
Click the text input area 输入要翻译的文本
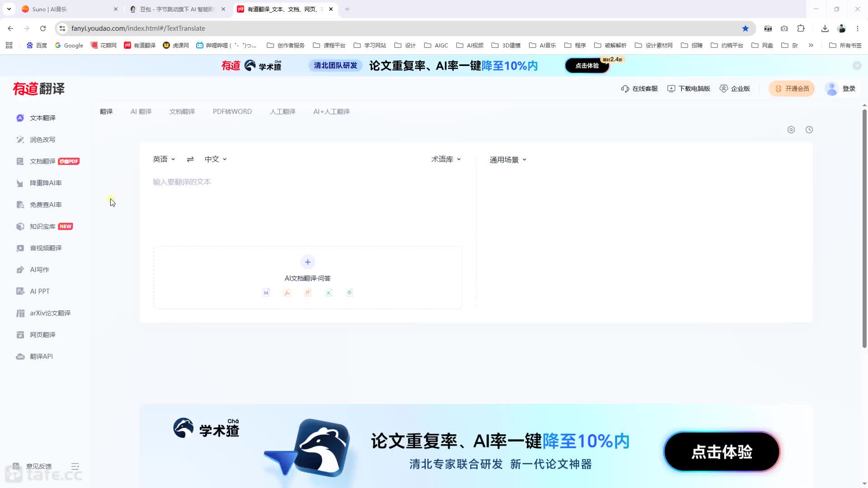point(307,208)
